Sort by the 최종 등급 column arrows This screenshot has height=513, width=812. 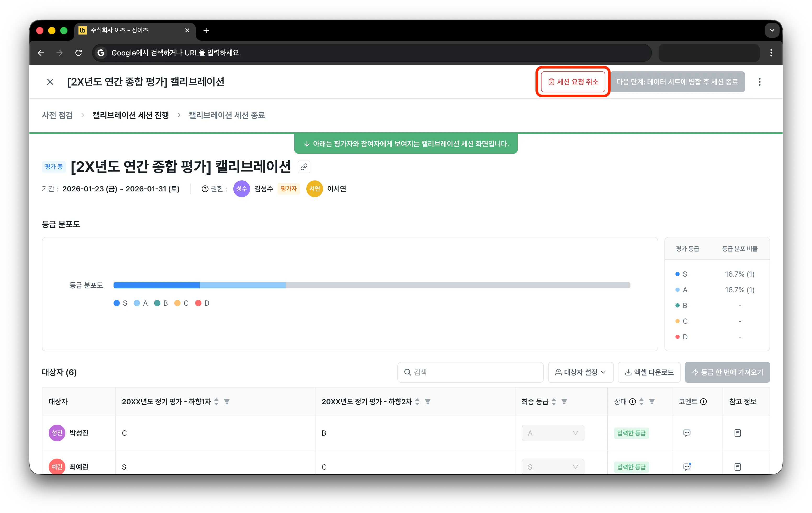click(x=554, y=401)
